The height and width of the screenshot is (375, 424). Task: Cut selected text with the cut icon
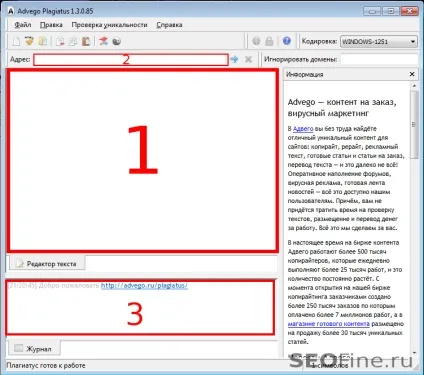[60, 41]
